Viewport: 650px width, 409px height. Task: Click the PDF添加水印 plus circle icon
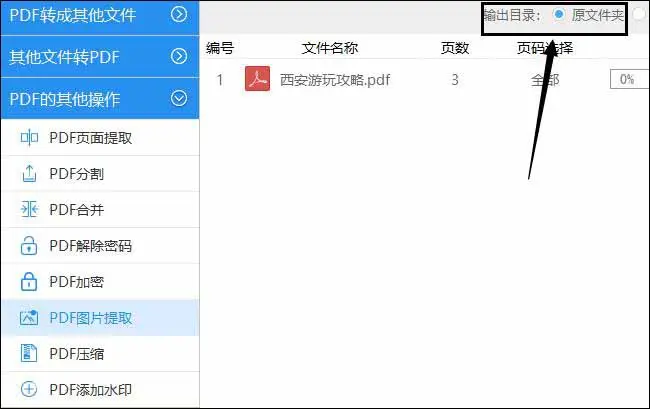point(29,389)
